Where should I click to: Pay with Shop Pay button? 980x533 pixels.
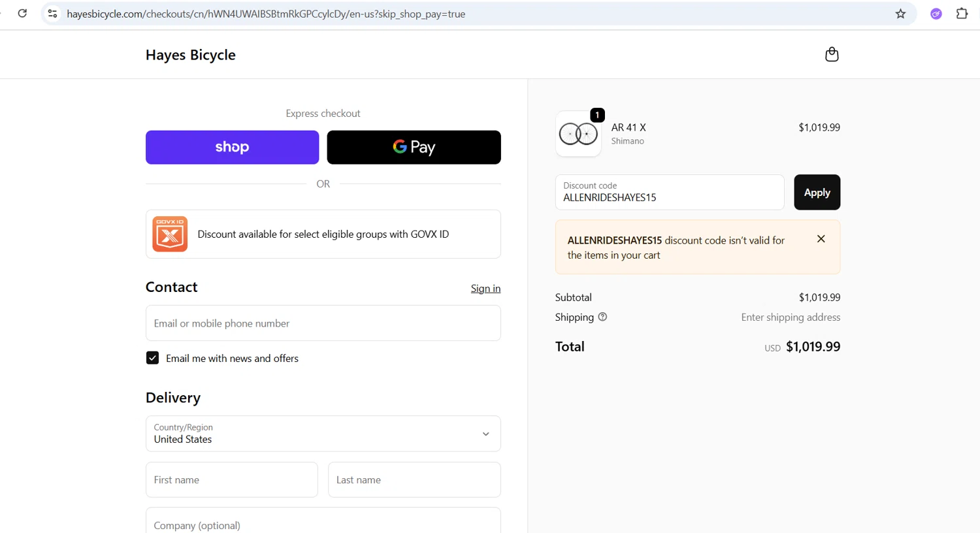tap(232, 147)
